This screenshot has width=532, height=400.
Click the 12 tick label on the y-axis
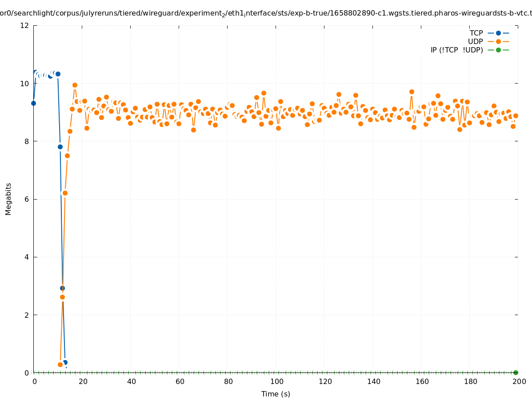(x=25, y=25)
